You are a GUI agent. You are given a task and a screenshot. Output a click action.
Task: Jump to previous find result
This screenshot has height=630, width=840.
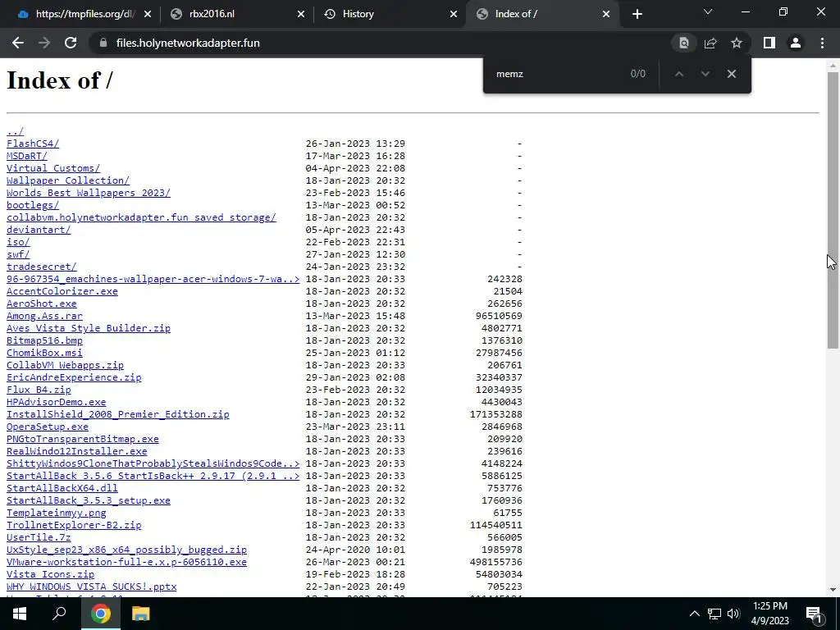678,74
